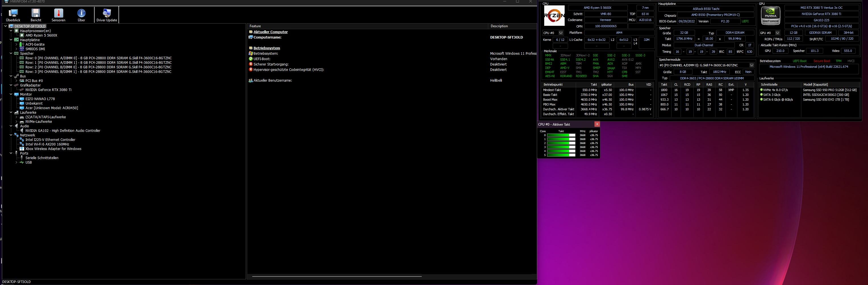The width and height of the screenshot is (868, 285).
Task: Click the horizontal scrollbar in detail pane
Action: (337, 276)
